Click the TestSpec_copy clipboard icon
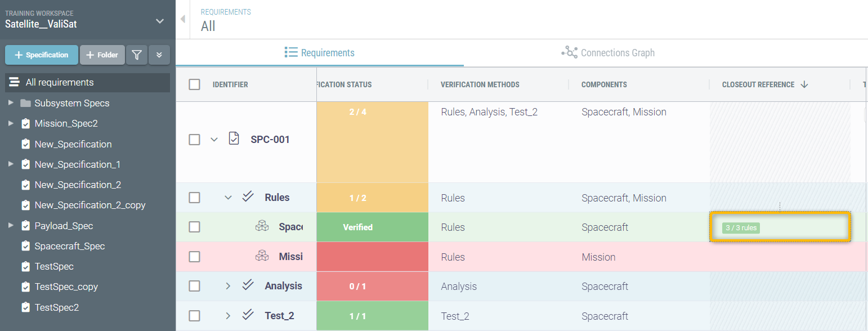The height and width of the screenshot is (331, 868). (x=25, y=287)
